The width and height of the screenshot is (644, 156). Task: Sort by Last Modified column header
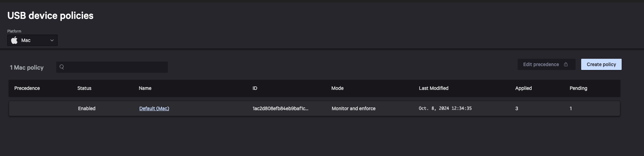pyautogui.click(x=434, y=88)
